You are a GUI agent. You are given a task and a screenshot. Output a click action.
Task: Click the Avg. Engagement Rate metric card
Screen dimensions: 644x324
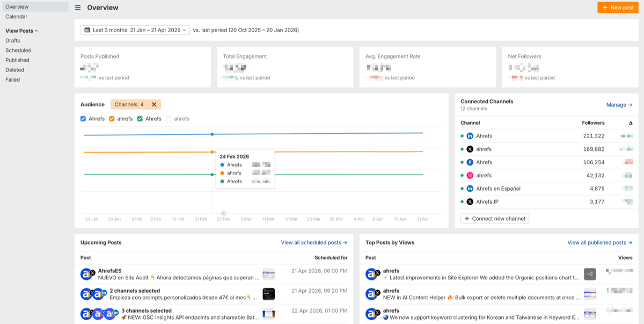(428, 67)
